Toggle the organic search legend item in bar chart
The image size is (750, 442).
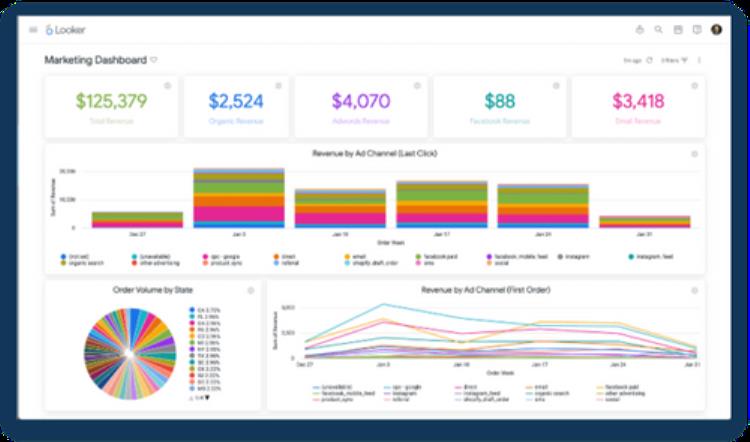tap(80, 263)
